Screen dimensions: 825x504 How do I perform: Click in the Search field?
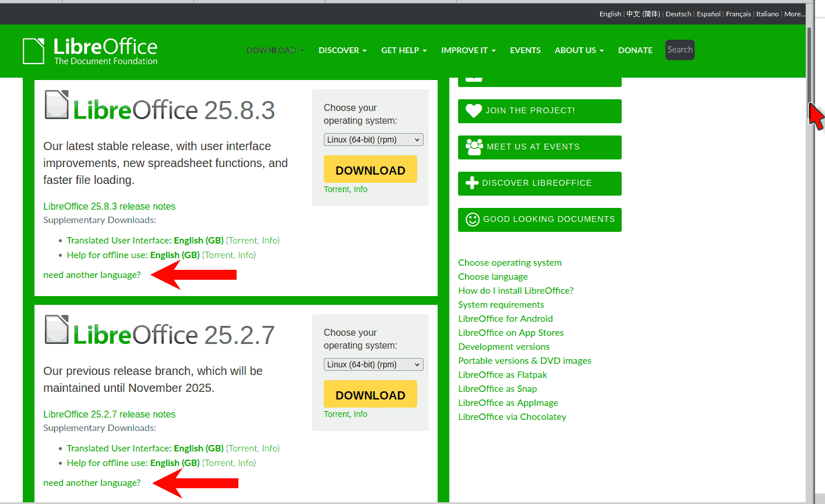[x=680, y=50]
